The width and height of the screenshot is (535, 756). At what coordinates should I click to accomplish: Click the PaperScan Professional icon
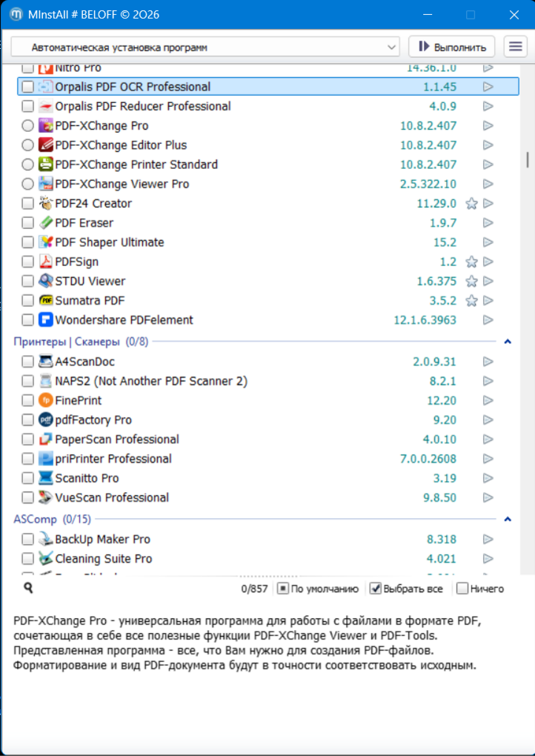click(x=46, y=440)
